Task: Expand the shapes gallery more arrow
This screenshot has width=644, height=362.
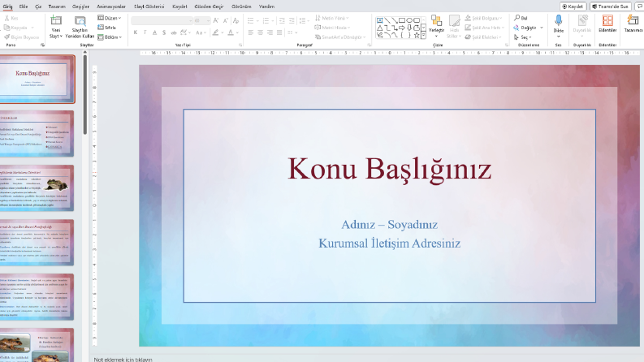Action: (423, 36)
